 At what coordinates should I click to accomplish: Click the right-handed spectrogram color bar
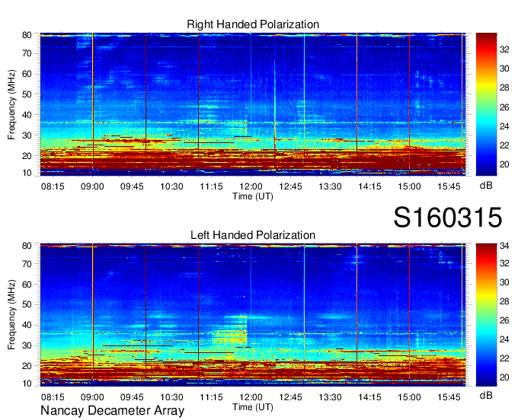coord(486,104)
